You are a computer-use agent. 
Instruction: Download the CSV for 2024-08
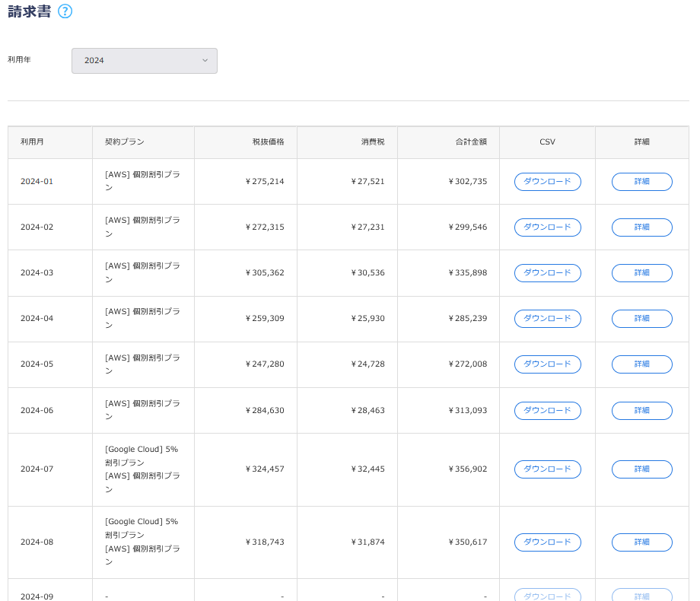pyautogui.click(x=547, y=542)
